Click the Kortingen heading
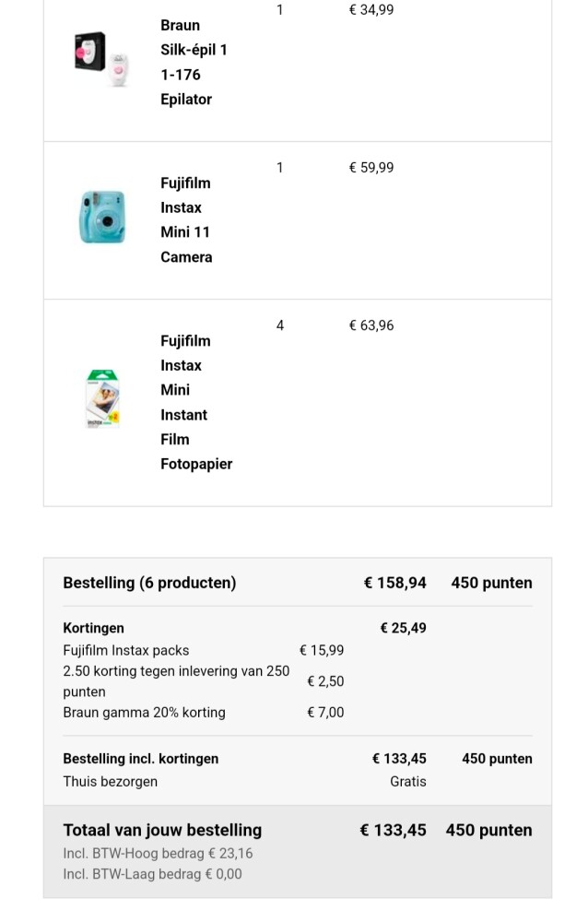Image resolution: width=588 pixels, height=922 pixels. pyautogui.click(x=93, y=628)
